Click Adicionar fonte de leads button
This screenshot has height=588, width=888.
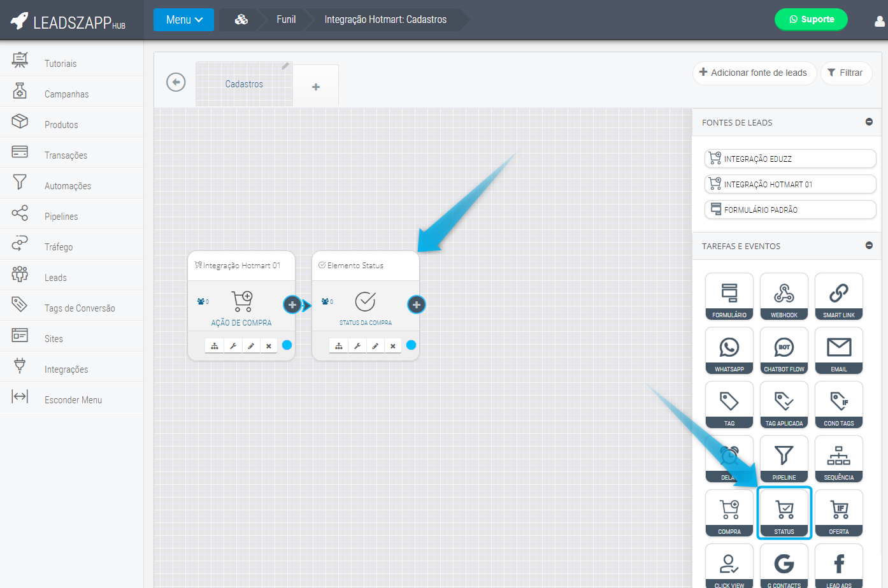point(754,73)
